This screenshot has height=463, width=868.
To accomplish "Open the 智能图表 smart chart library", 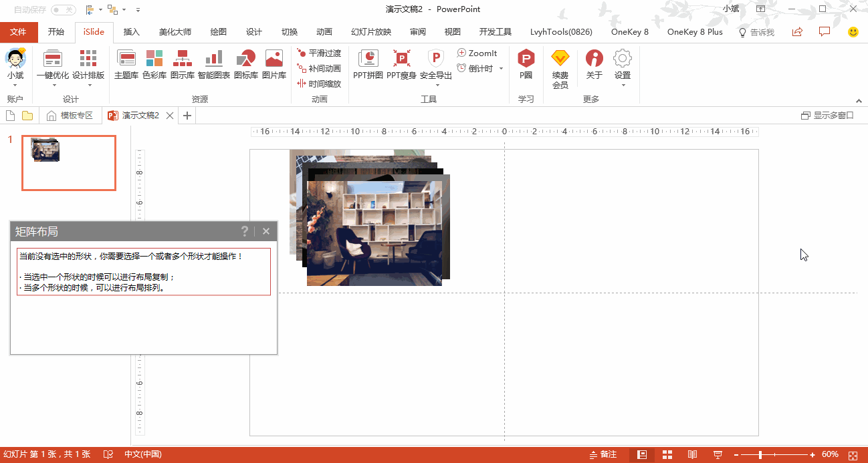I will click(213, 65).
